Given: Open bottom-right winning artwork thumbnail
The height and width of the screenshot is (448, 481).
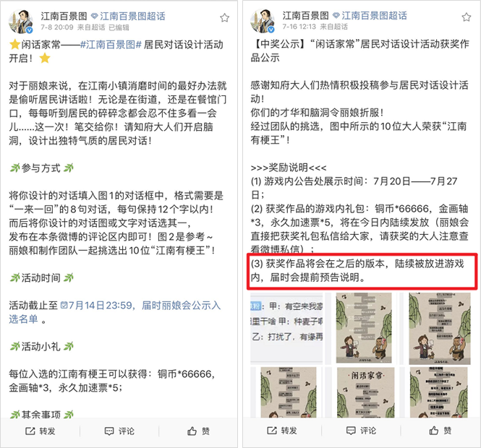Looking at the screenshot, I should (438, 393).
